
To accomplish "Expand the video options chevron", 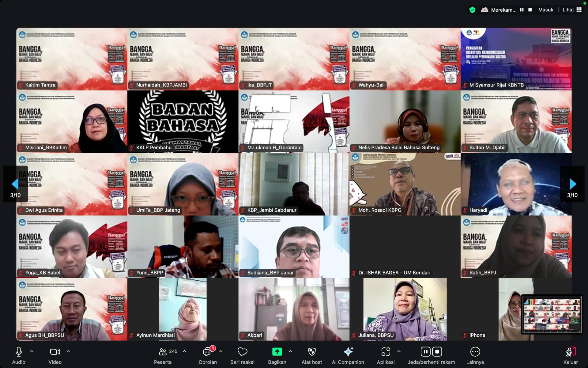I will point(68,351).
